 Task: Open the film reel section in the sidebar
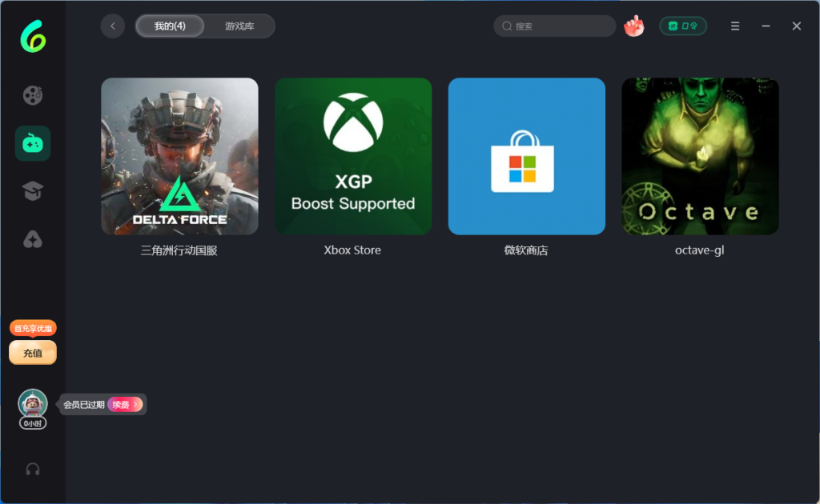(32, 95)
